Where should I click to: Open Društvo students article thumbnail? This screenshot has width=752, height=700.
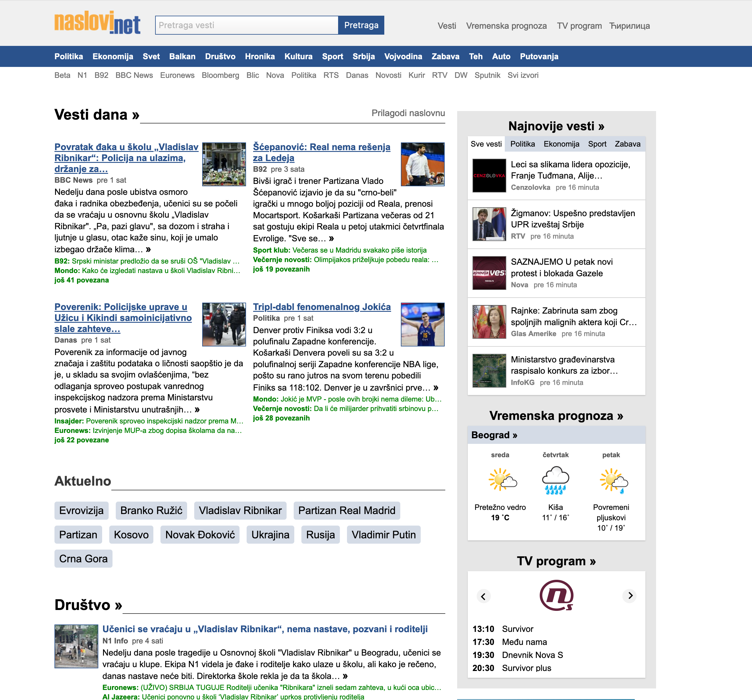pyautogui.click(x=76, y=646)
